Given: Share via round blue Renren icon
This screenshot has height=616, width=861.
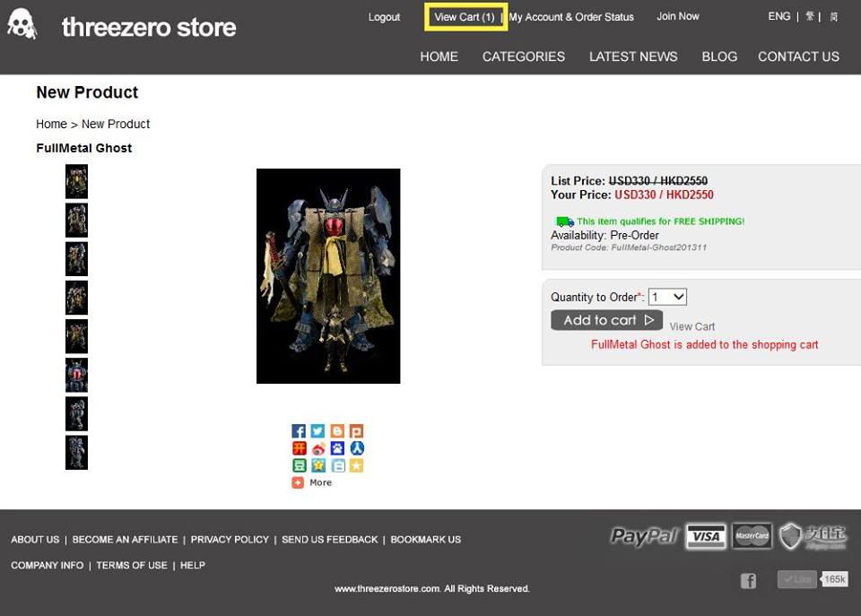Looking at the screenshot, I should 356,448.
